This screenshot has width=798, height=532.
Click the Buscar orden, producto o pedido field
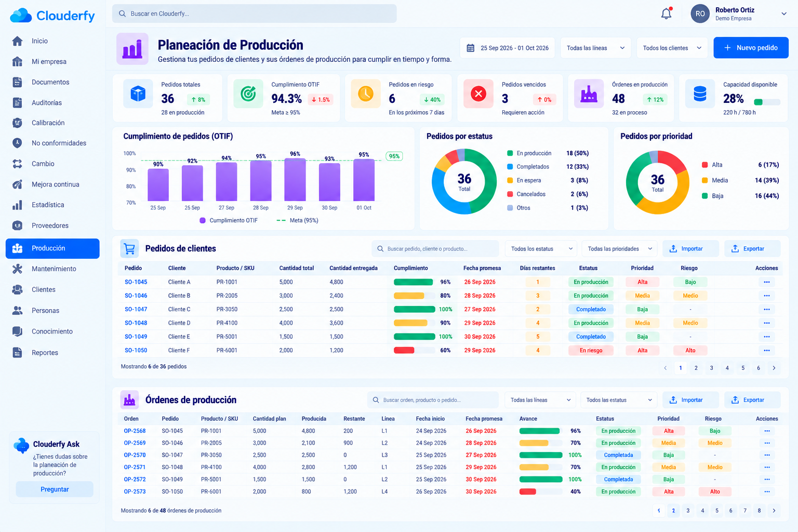(433, 400)
